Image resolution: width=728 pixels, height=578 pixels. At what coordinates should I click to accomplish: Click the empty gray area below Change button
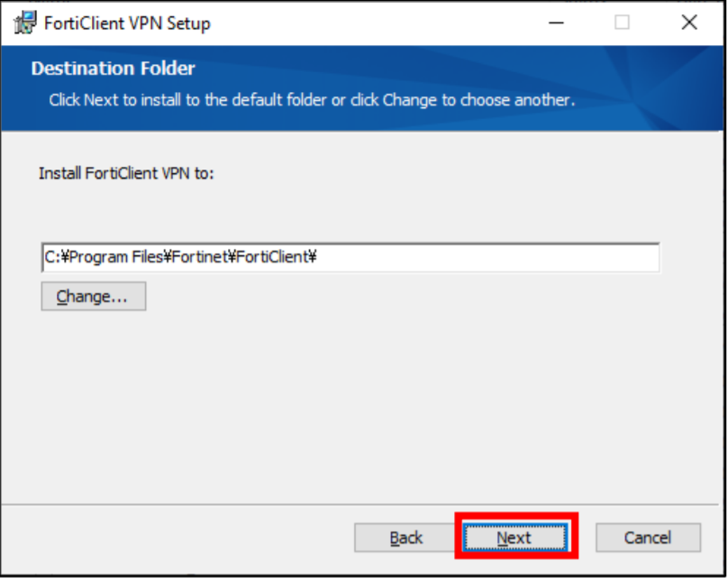[270, 406]
